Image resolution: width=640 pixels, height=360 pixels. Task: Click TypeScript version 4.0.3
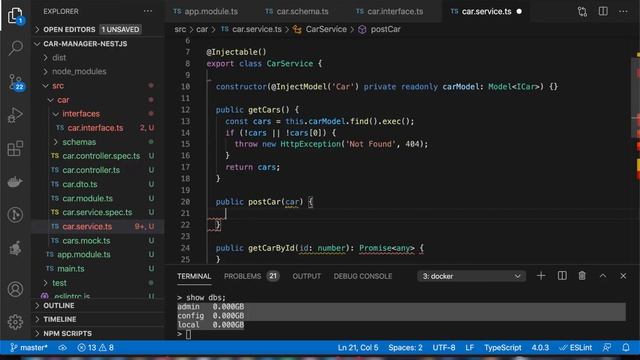tap(540, 348)
